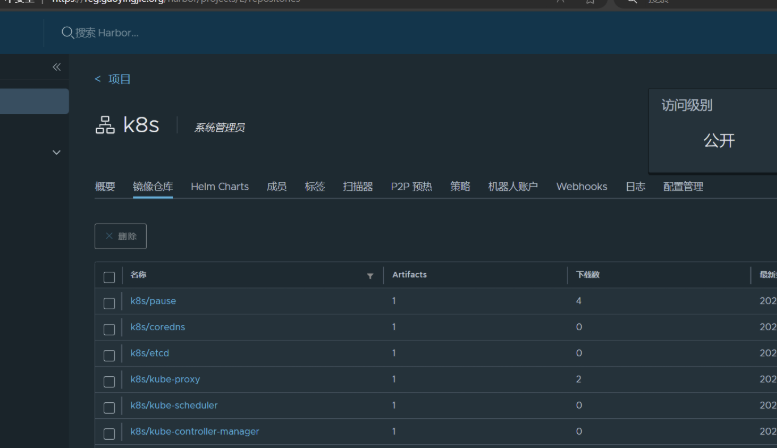Image resolution: width=777 pixels, height=448 pixels.
Task: Click the 访问级别 access level heading
Action: click(687, 105)
